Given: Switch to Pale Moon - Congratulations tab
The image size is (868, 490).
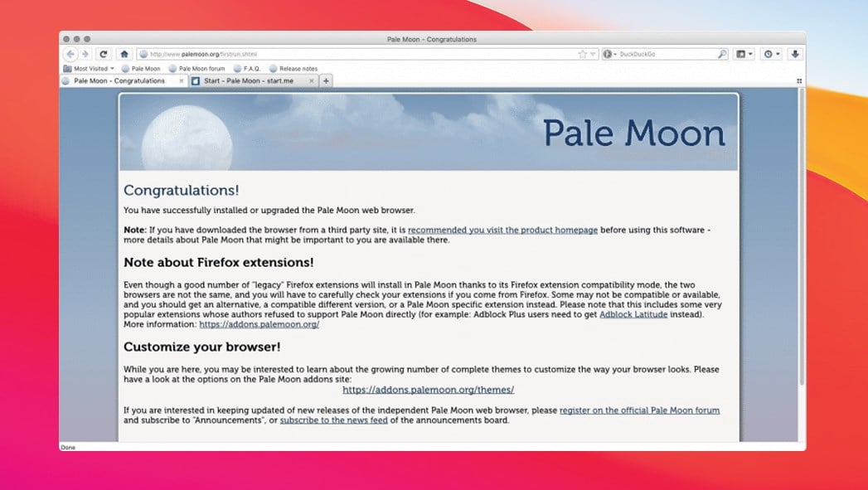Looking at the screenshot, I should point(119,80).
